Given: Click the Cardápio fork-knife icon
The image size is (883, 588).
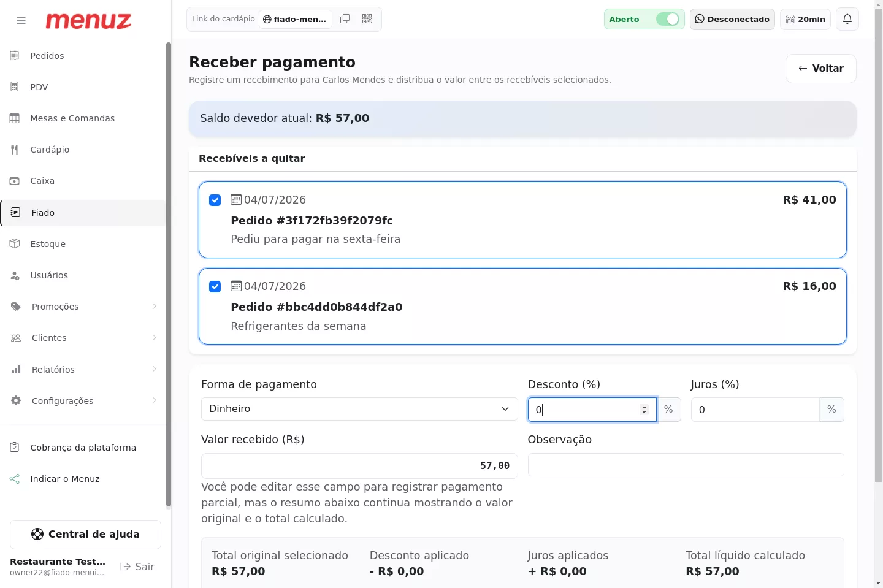Looking at the screenshot, I should point(15,150).
